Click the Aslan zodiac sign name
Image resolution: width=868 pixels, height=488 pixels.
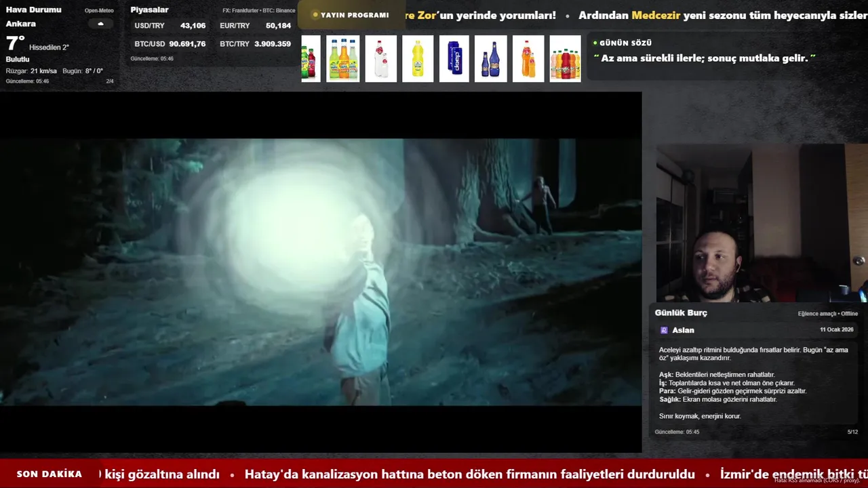(683, 330)
